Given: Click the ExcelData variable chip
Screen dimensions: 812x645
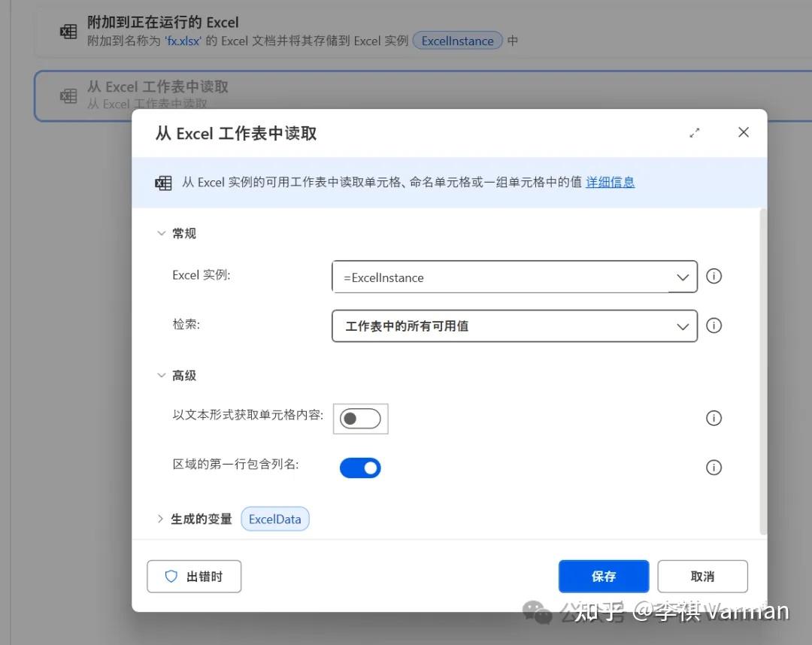Looking at the screenshot, I should (274, 519).
